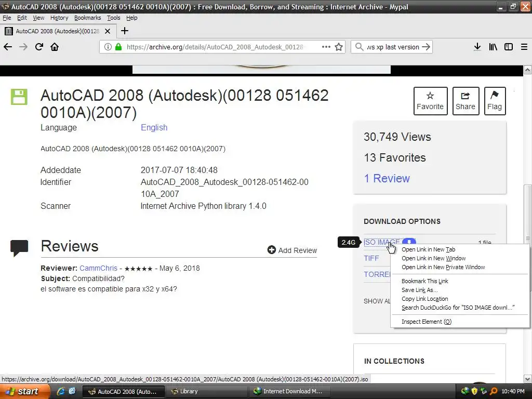The image size is (532, 399).
Task: Click the page vertical scrollbar down arrow
Action: tap(528, 379)
